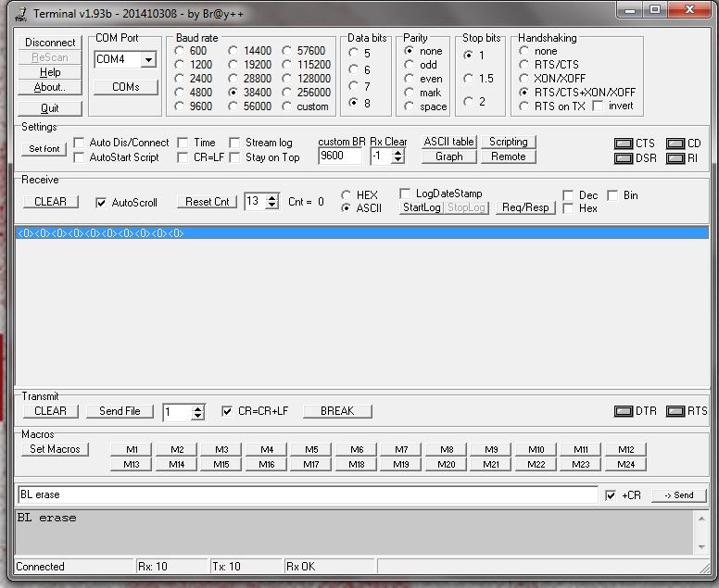Enable the invert checkbox
Viewport: 719px width, 588px height.
pos(598,106)
